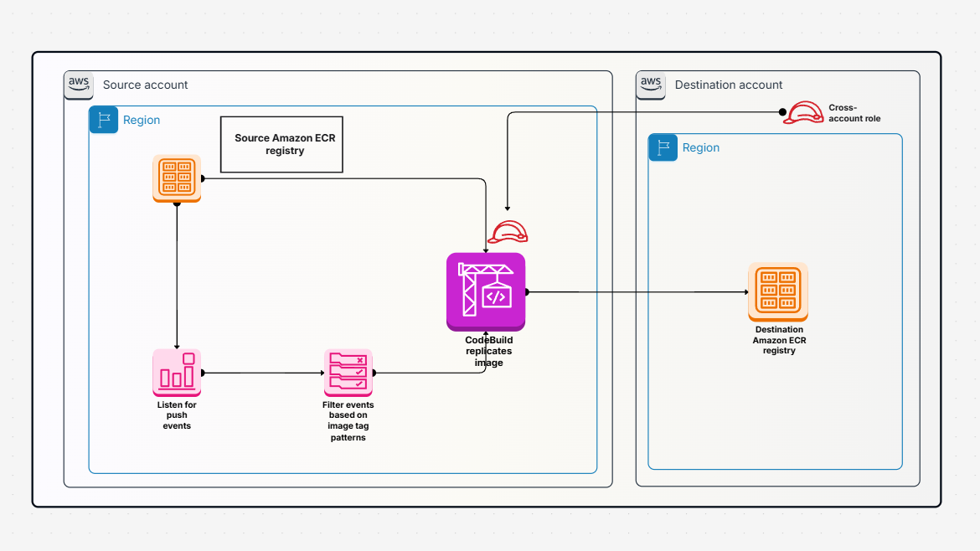Select the Region flag icon in source account
Viewport: 980px width, 551px height.
(x=104, y=119)
